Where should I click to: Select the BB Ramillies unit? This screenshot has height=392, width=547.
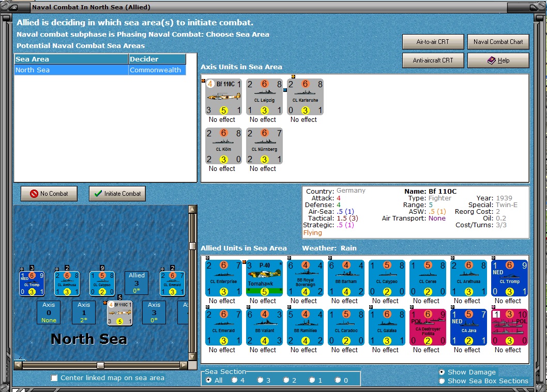tap(305, 327)
